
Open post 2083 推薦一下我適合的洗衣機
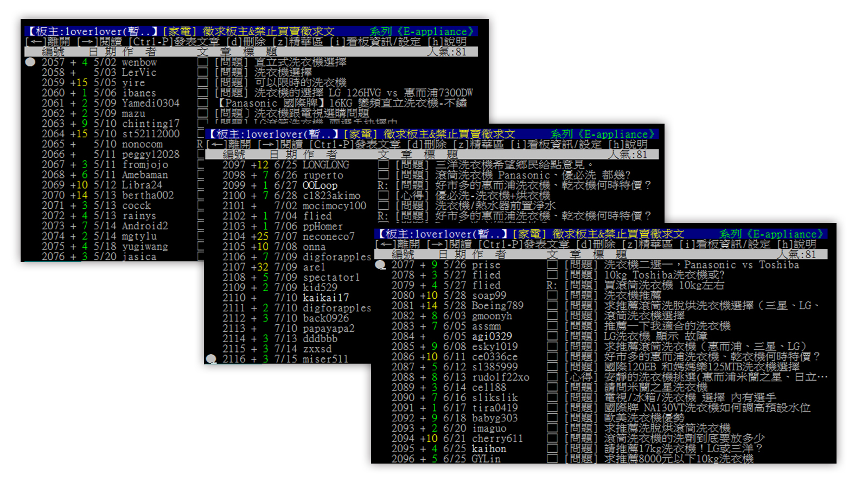667,326
